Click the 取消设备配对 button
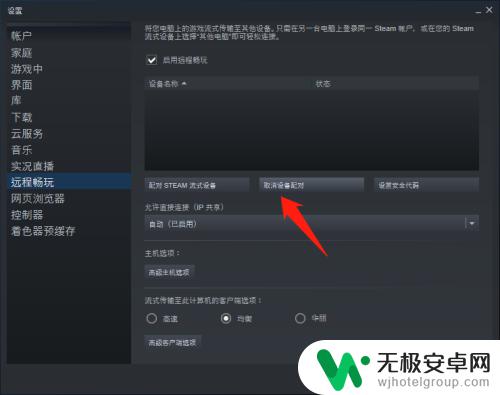The width and height of the screenshot is (500, 395). point(311,185)
